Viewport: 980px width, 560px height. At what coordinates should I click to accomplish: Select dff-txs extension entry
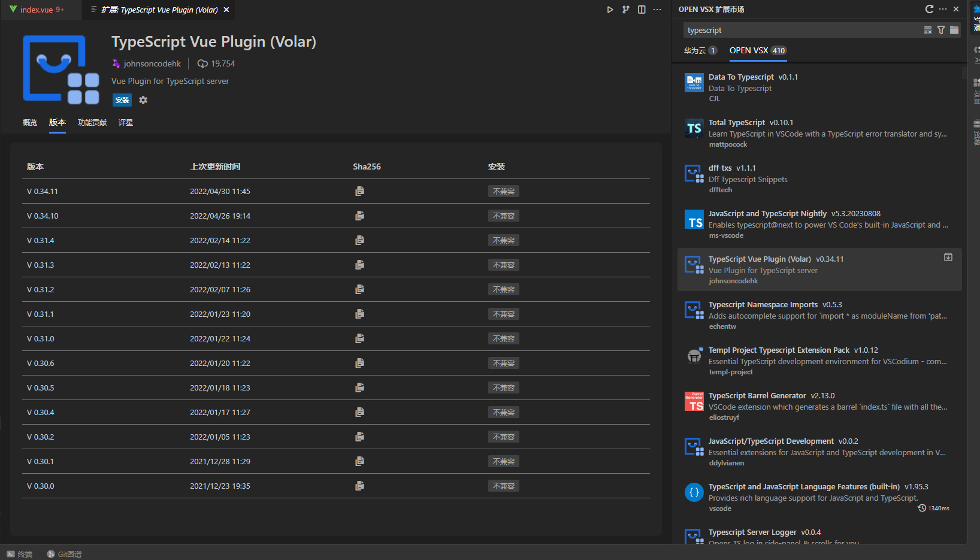[819, 178]
